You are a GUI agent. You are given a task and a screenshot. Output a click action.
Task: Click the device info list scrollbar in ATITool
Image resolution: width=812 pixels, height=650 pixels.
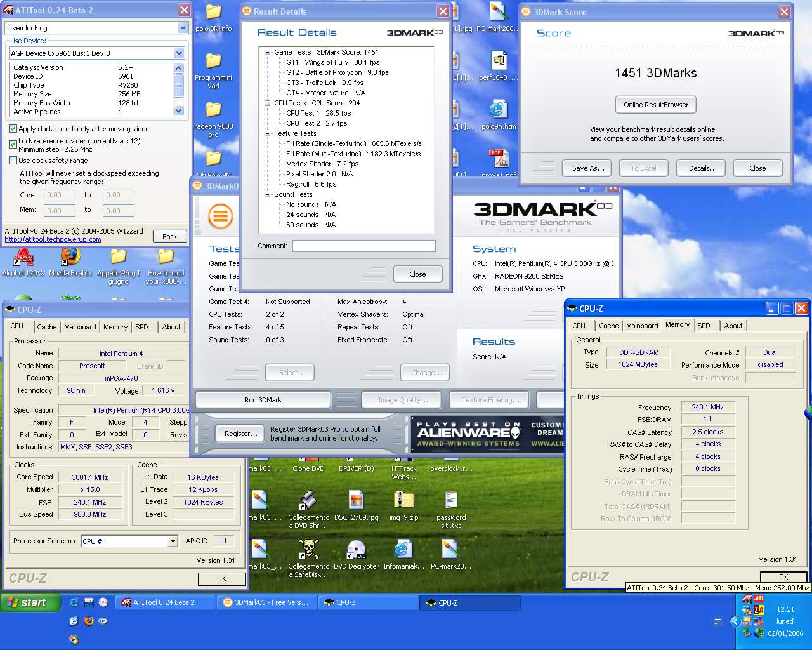click(178, 90)
